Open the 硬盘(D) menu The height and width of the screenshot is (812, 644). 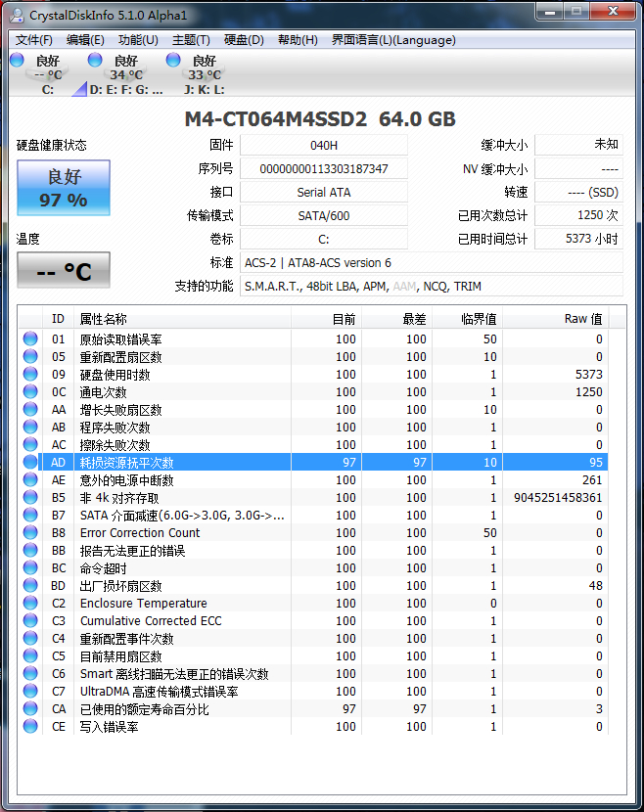(244, 40)
